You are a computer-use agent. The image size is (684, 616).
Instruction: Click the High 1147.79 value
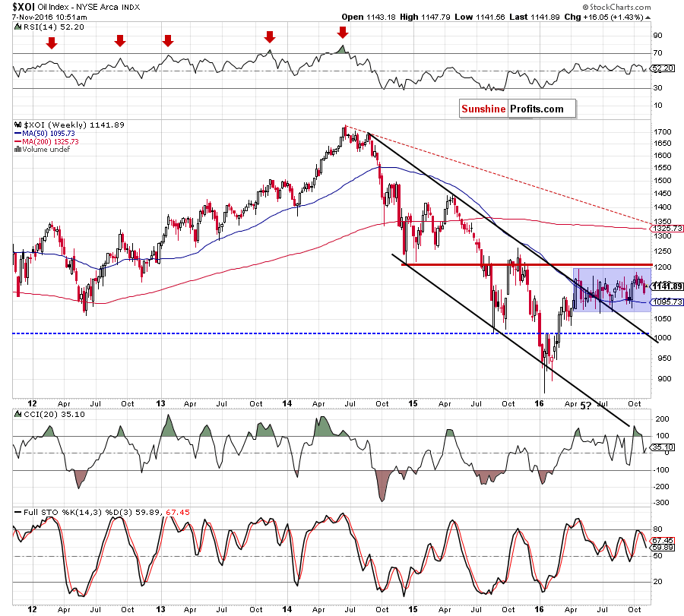[425, 17]
